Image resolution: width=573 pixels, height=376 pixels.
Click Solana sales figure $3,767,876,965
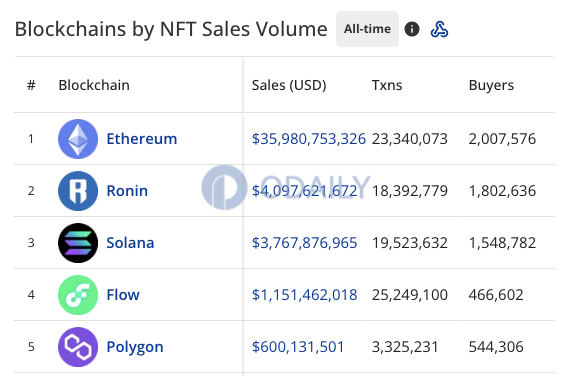click(x=304, y=243)
